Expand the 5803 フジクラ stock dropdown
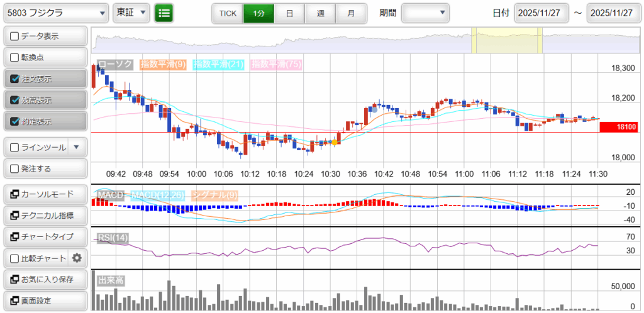644x313 pixels. [x=55, y=13]
